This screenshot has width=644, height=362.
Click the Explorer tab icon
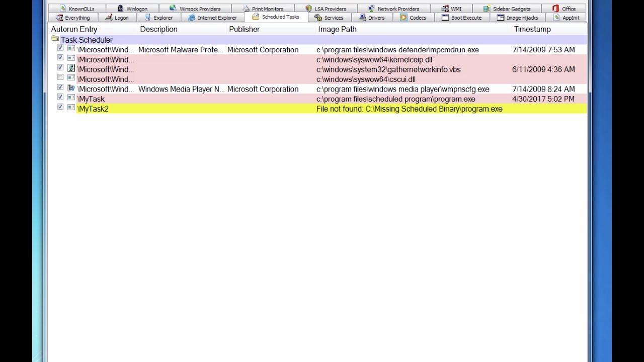click(148, 18)
